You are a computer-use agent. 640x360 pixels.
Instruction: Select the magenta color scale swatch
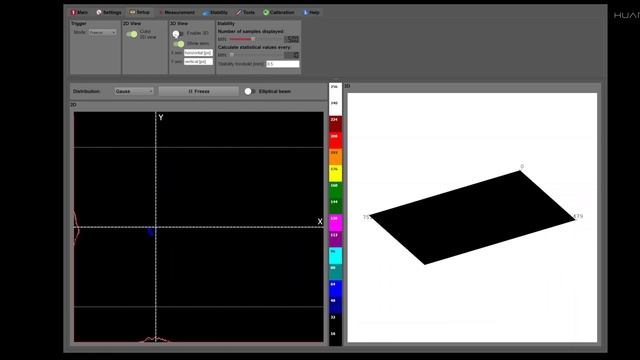(x=336, y=223)
